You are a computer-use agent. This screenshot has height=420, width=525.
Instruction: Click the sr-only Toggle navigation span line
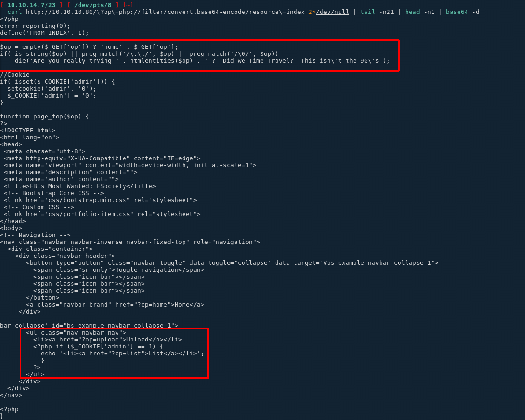tap(119, 270)
